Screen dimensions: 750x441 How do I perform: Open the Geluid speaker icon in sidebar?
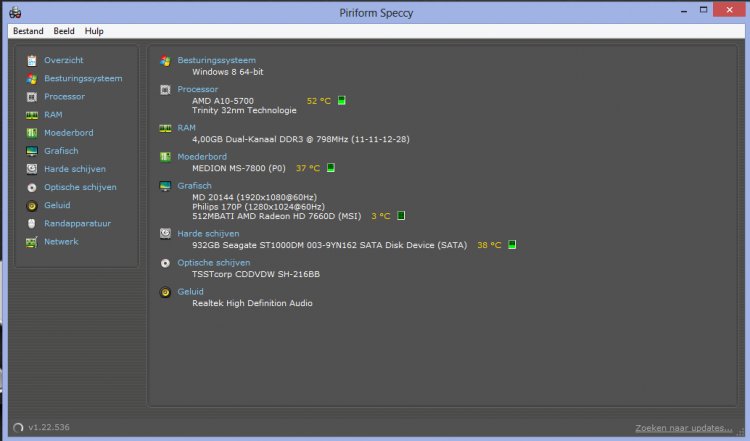(x=32, y=206)
